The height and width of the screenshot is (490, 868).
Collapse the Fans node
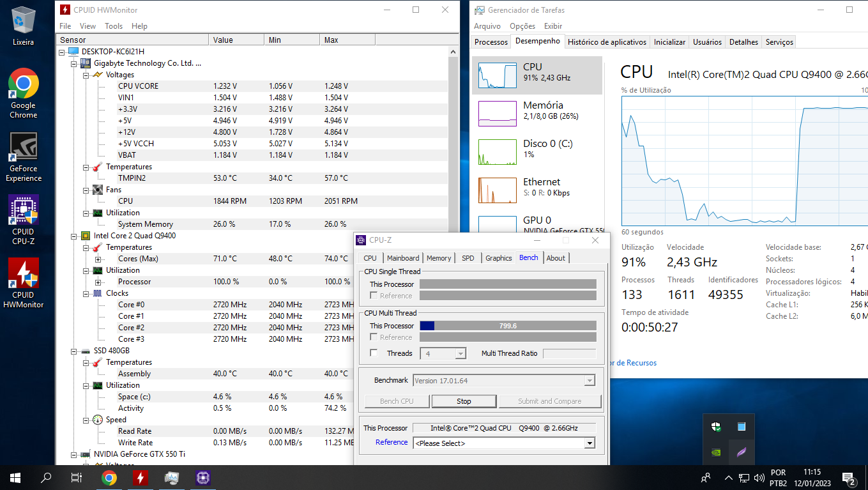click(86, 190)
